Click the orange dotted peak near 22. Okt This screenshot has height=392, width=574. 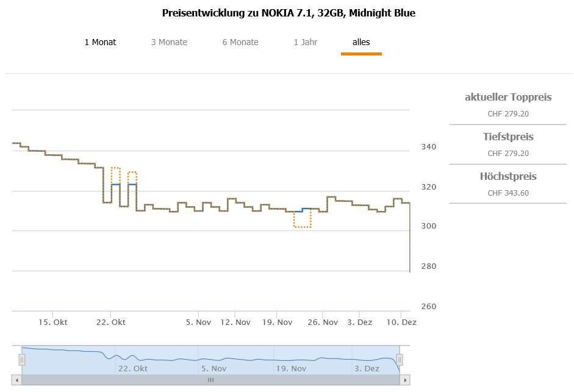click(115, 168)
